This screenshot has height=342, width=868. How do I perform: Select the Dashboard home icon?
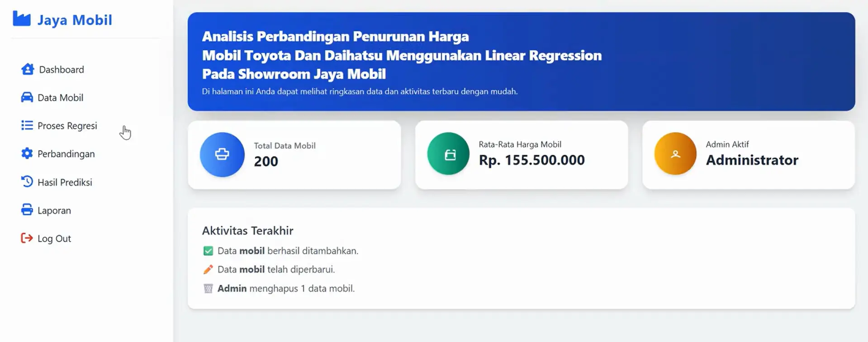tap(28, 69)
